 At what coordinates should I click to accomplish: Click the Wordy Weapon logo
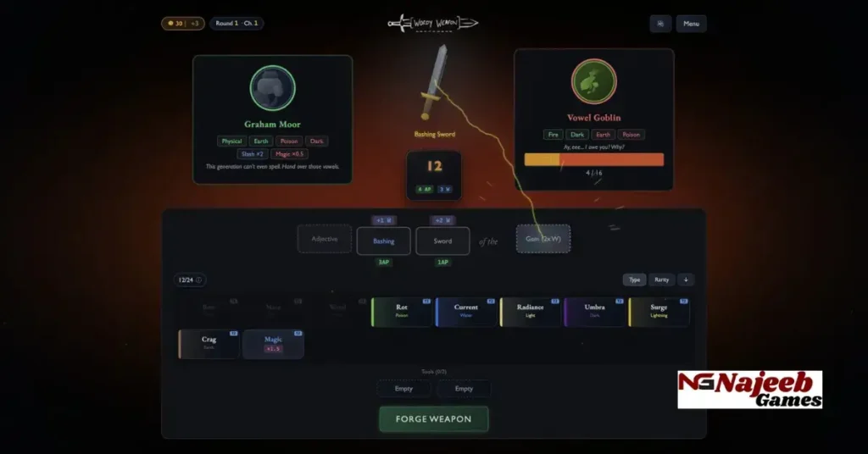(434, 24)
